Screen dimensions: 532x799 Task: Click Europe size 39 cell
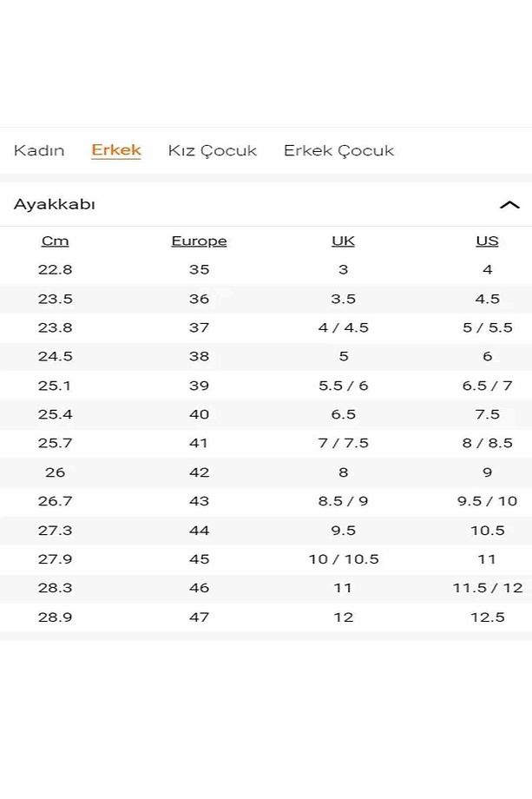(x=199, y=386)
